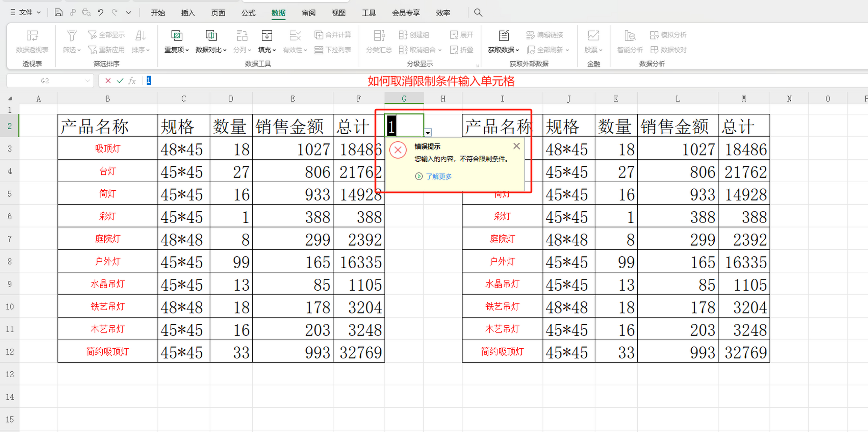Image resolution: width=868 pixels, height=432 pixels.
Task: Select the cell with value 32769 in column F
Action: pos(359,351)
